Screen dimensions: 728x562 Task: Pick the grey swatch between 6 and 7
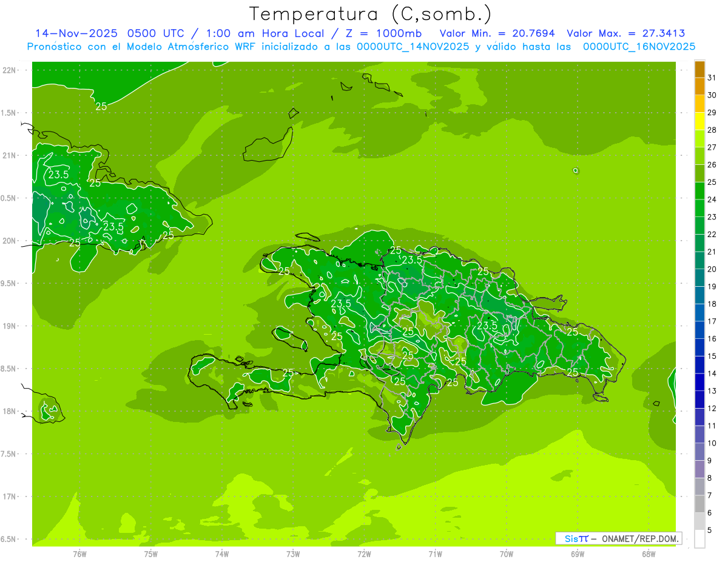point(699,504)
